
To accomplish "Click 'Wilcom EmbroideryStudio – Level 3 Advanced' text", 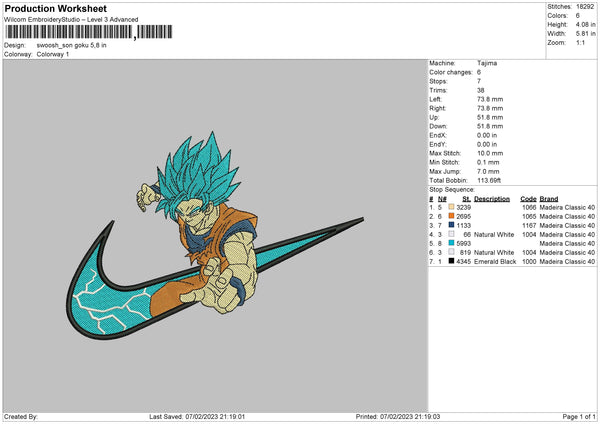I will click(71, 20).
